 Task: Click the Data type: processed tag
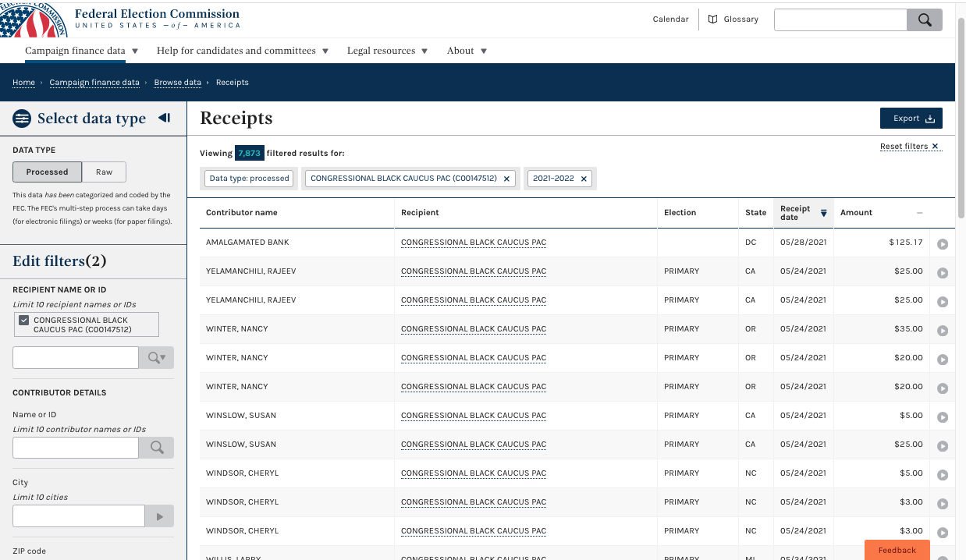tap(250, 179)
